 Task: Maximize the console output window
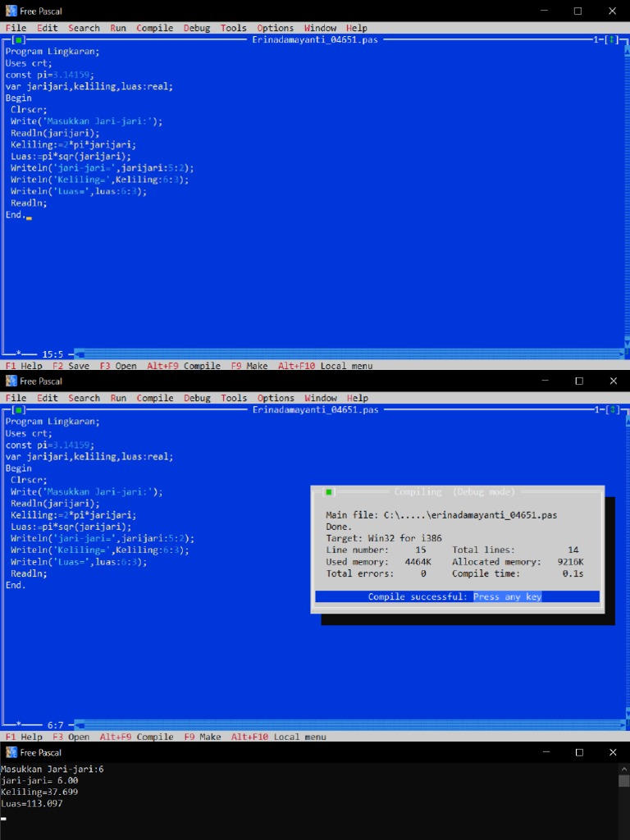pos(579,752)
